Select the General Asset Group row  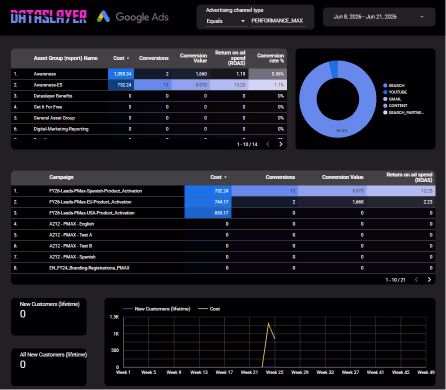(149, 118)
